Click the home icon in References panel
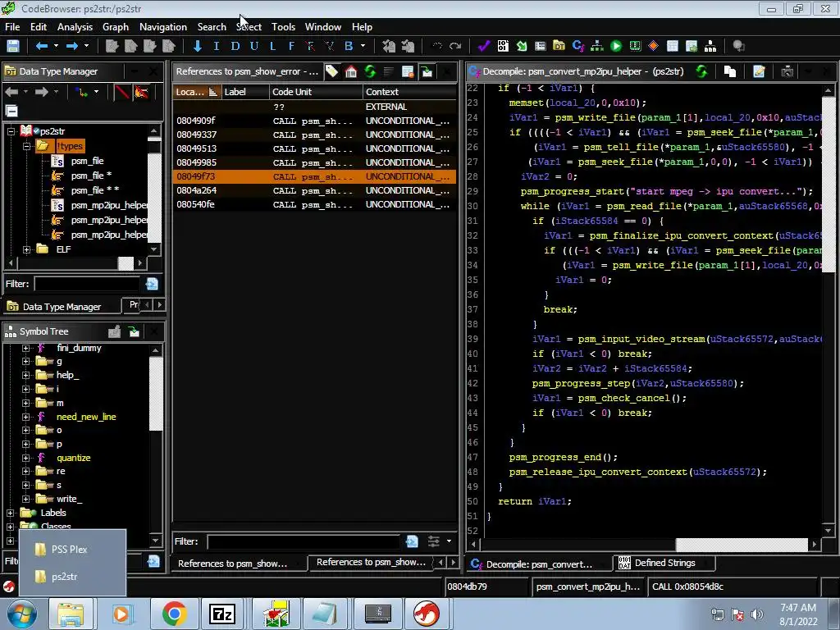This screenshot has width=840, height=630. [351, 71]
